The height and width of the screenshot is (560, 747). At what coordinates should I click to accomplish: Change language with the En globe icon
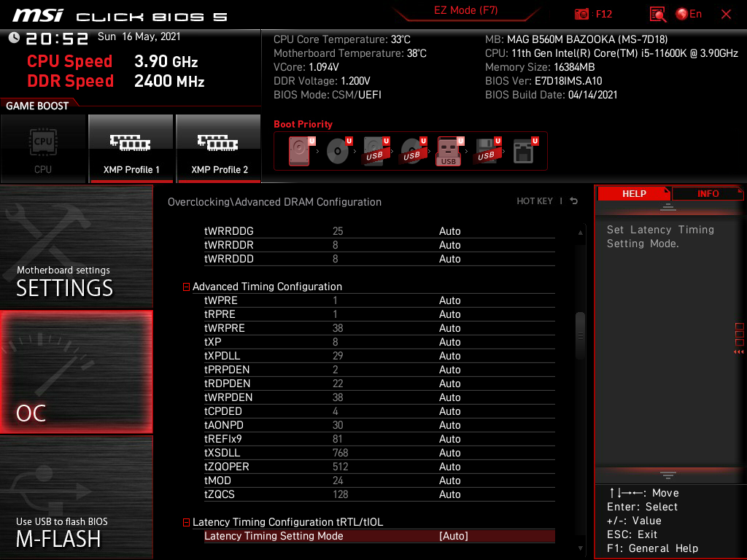pyautogui.click(x=689, y=15)
